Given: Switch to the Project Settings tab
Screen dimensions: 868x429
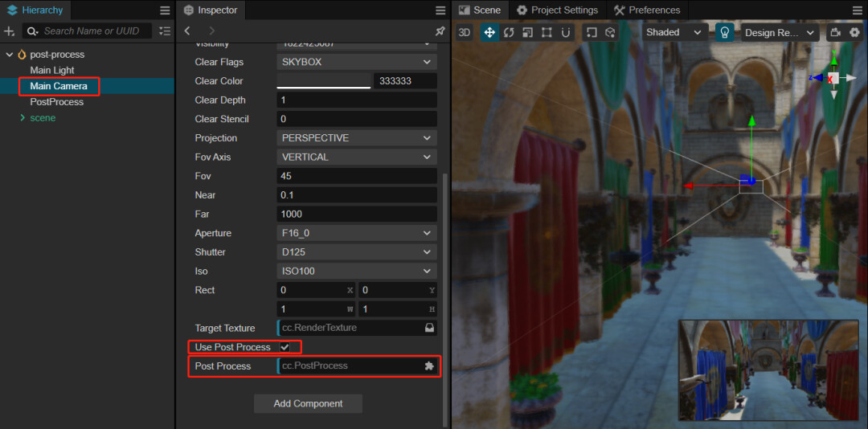Looking at the screenshot, I should tap(557, 10).
